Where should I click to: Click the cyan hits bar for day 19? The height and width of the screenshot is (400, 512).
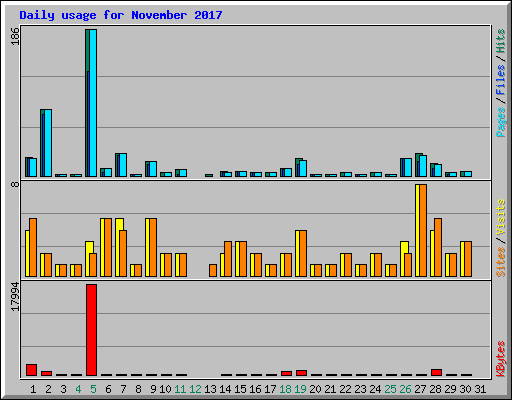(x=303, y=169)
